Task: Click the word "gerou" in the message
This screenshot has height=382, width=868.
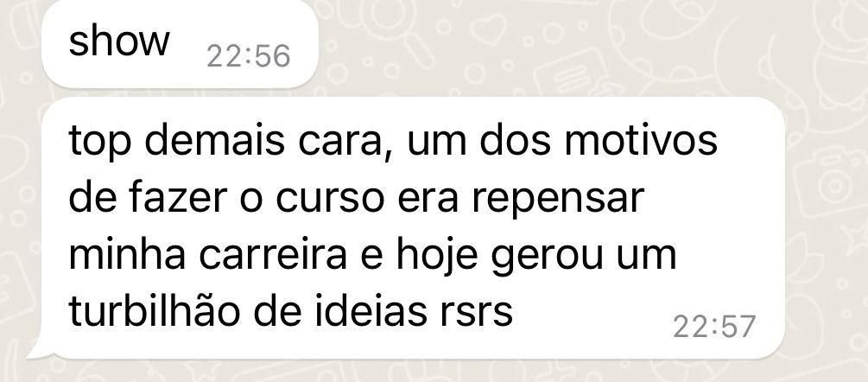Action: [x=547, y=258]
